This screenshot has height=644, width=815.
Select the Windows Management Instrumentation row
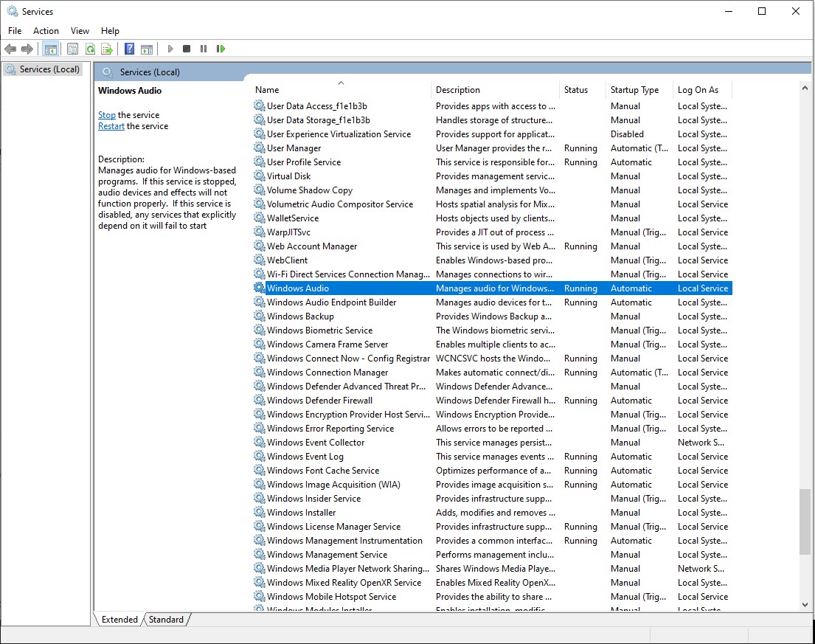(x=493, y=541)
